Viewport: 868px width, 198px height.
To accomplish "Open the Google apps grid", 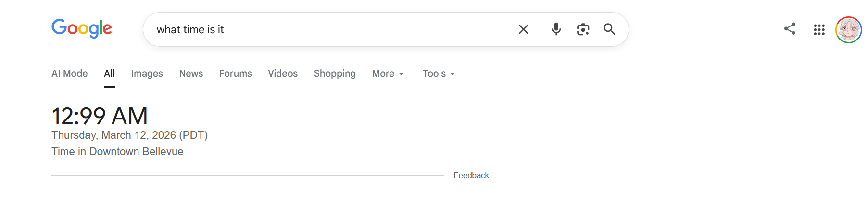I will tap(819, 30).
